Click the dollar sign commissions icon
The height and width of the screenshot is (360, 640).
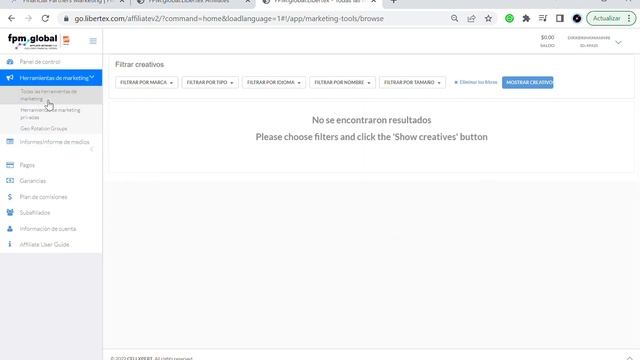tap(10, 197)
